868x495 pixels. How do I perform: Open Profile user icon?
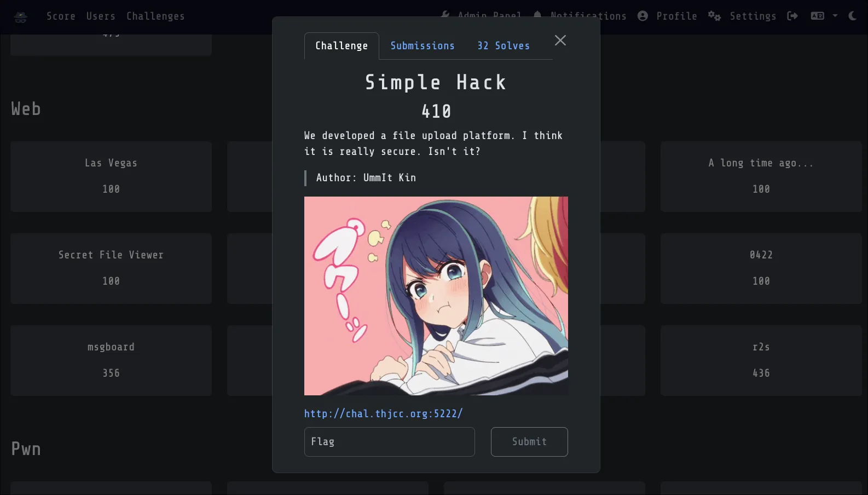tap(643, 16)
